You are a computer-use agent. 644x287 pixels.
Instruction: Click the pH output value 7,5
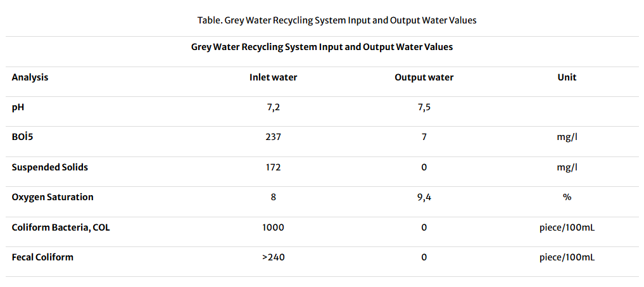coord(424,107)
